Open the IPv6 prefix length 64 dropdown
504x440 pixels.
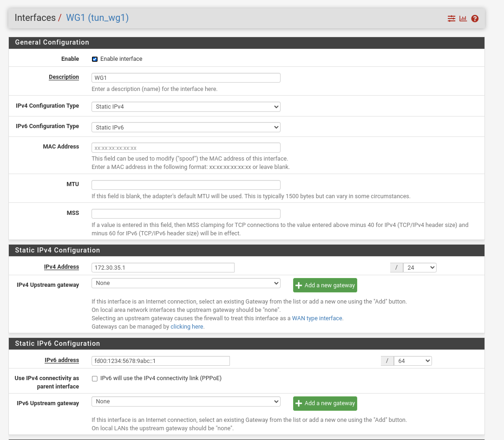[412, 361]
